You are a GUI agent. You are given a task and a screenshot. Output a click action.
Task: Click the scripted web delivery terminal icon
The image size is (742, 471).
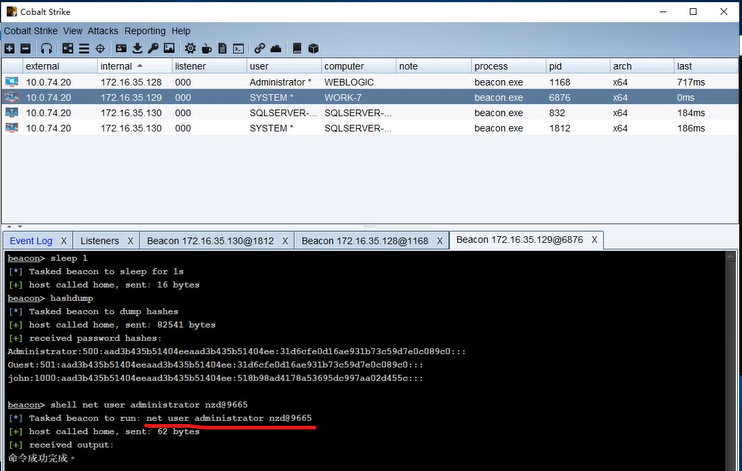tap(238, 48)
